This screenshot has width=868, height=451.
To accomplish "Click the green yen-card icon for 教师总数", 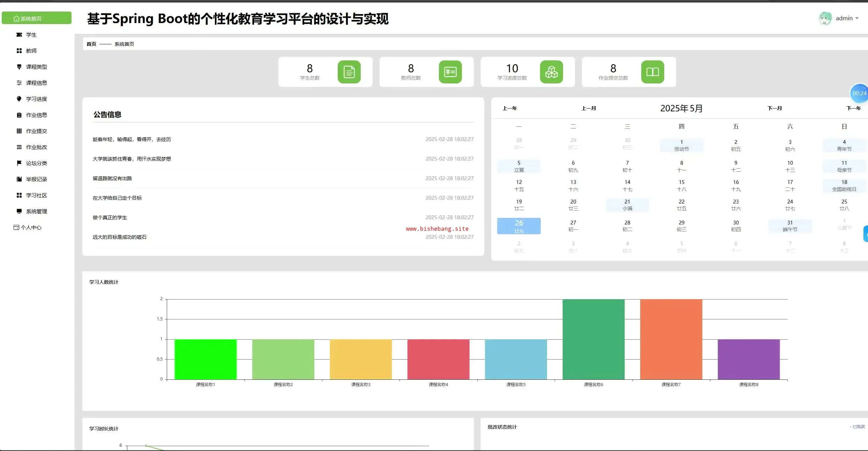I will coord(450,72).
